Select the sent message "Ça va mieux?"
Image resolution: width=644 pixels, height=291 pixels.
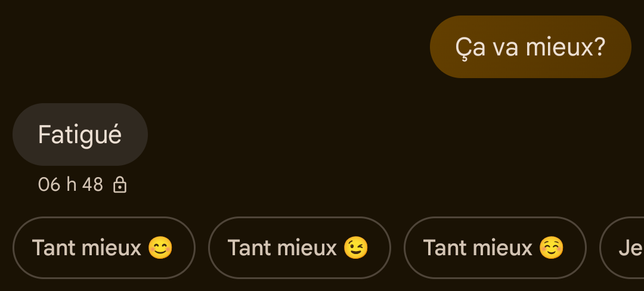(530, 47)
